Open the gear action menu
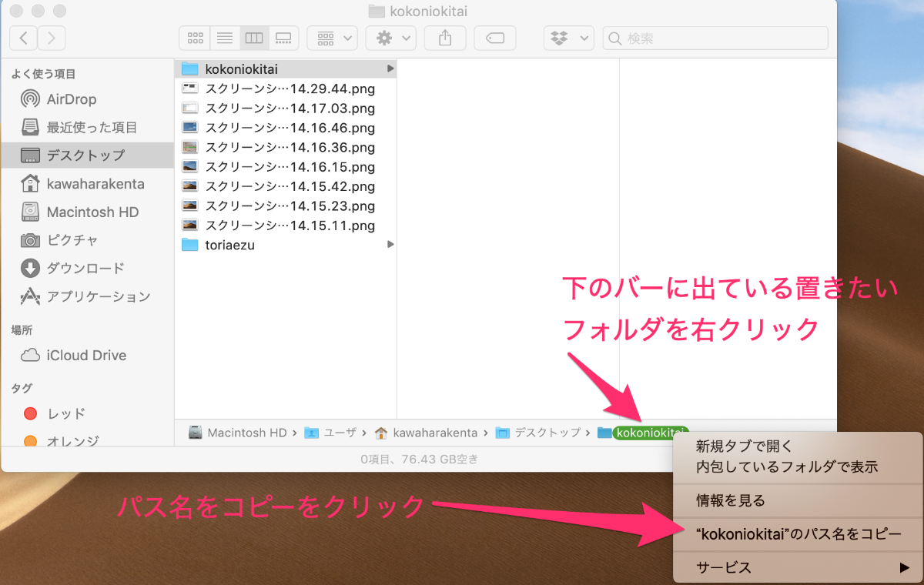Viewport: 924px width, 585px height. 390,38
